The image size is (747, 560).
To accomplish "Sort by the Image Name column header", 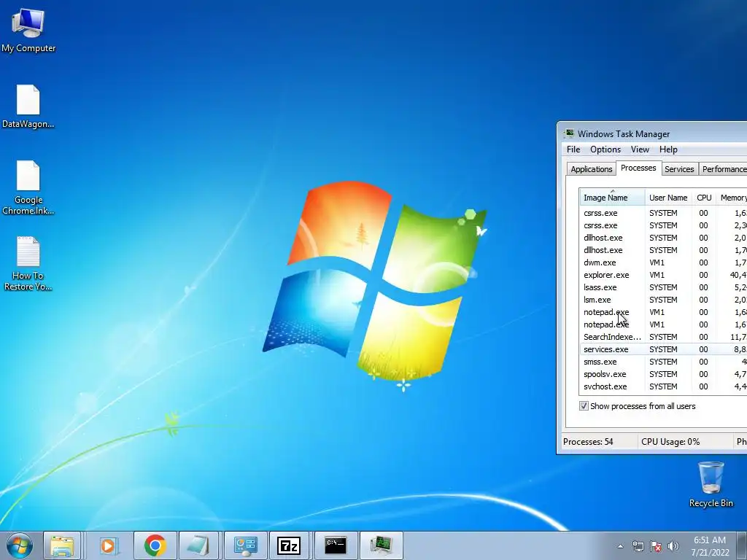I will point(612,198).
